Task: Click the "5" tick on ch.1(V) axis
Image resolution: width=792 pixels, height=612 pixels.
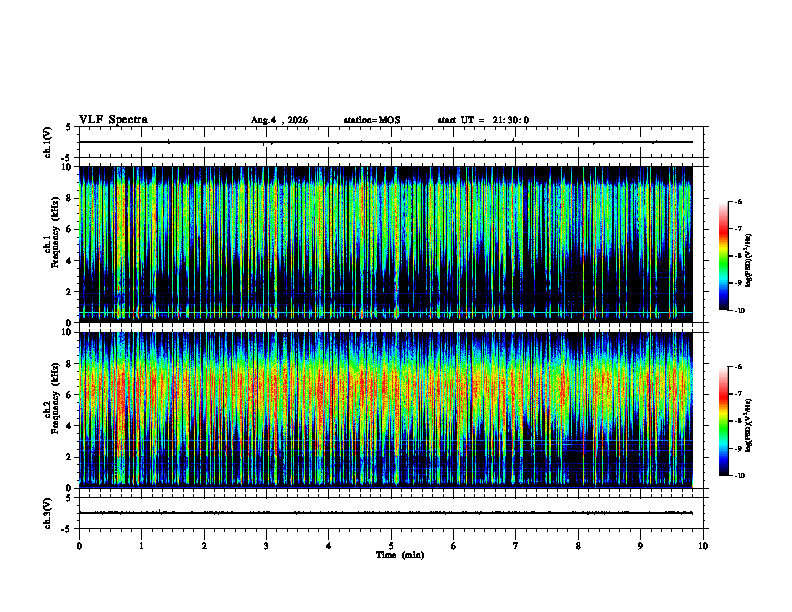Action: 68,127
